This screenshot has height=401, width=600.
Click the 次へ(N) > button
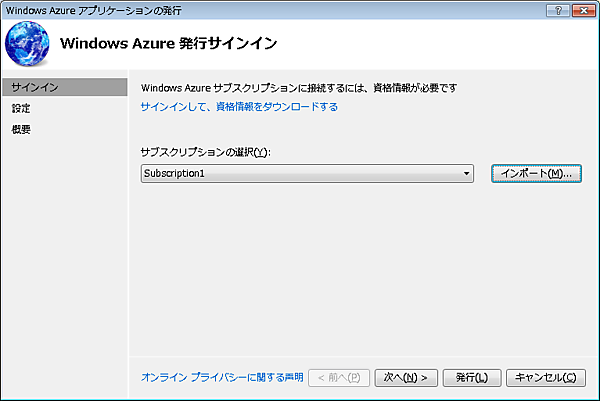[x=406, y=378]
